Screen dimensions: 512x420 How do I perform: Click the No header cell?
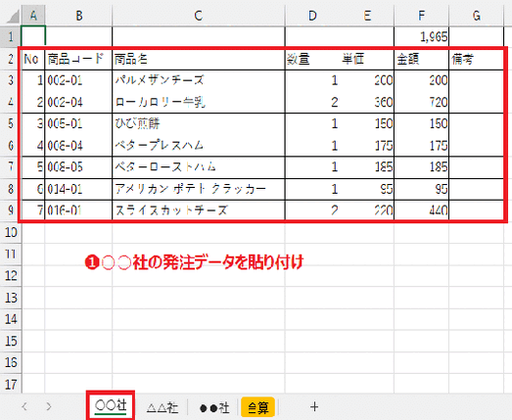pyautogui.click(x=33, y=59)
